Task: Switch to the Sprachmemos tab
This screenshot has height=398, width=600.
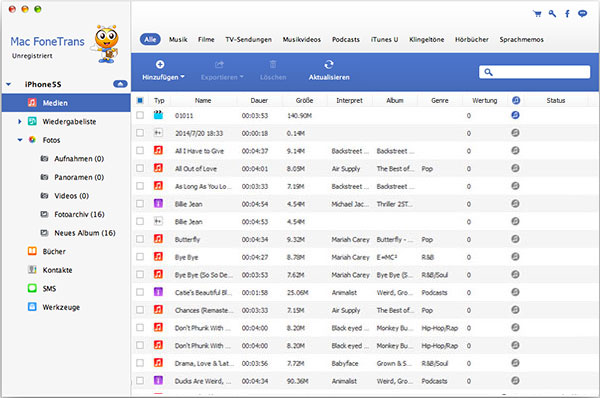Action: click(x=522, y=39)
